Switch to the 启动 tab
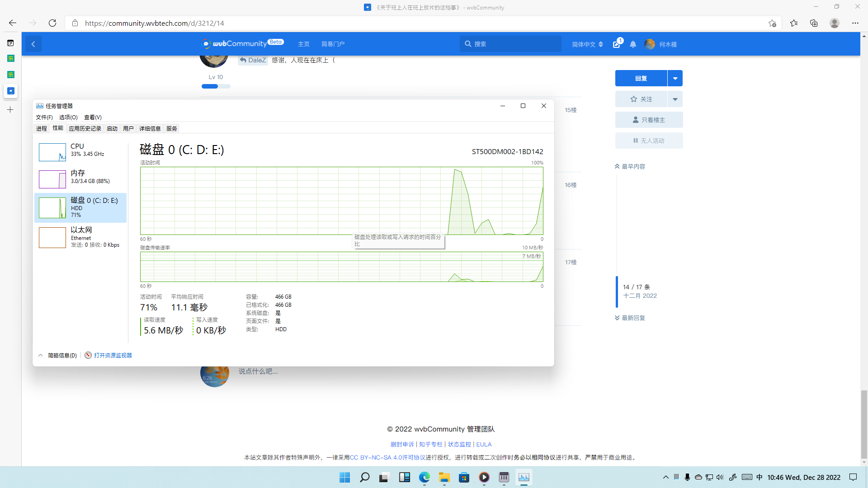Viewport: 868px width, 488px height. (112, 128)
